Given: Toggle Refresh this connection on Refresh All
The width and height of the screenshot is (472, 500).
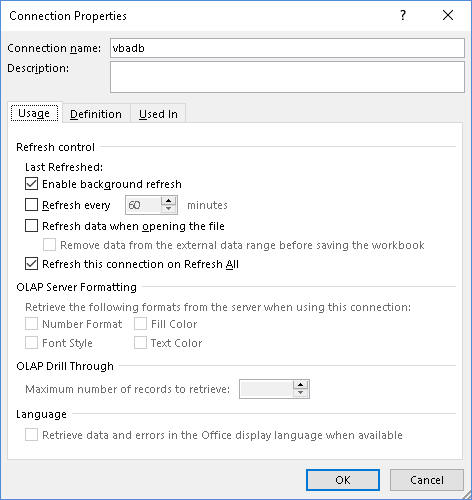Looking at the screenshot, I should [31, 264].
